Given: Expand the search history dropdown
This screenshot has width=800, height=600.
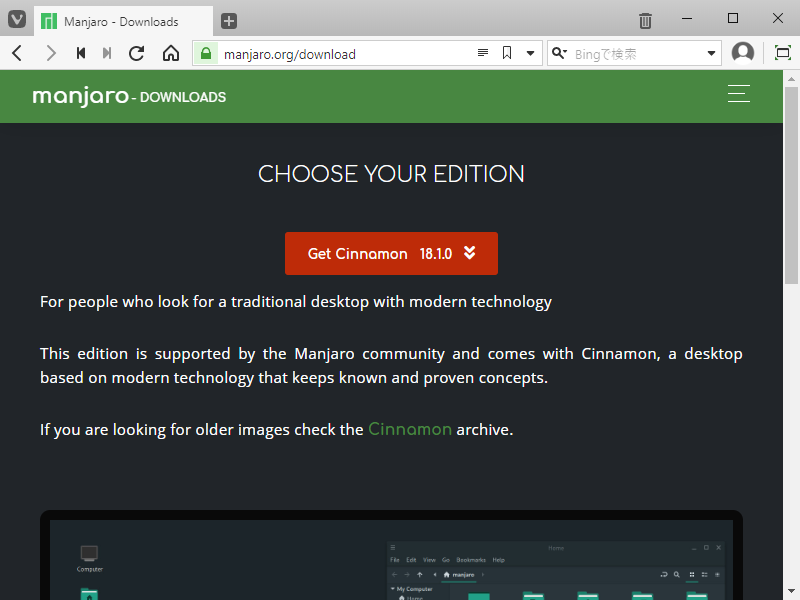Looking at the screenshot, I should point(711,53).
